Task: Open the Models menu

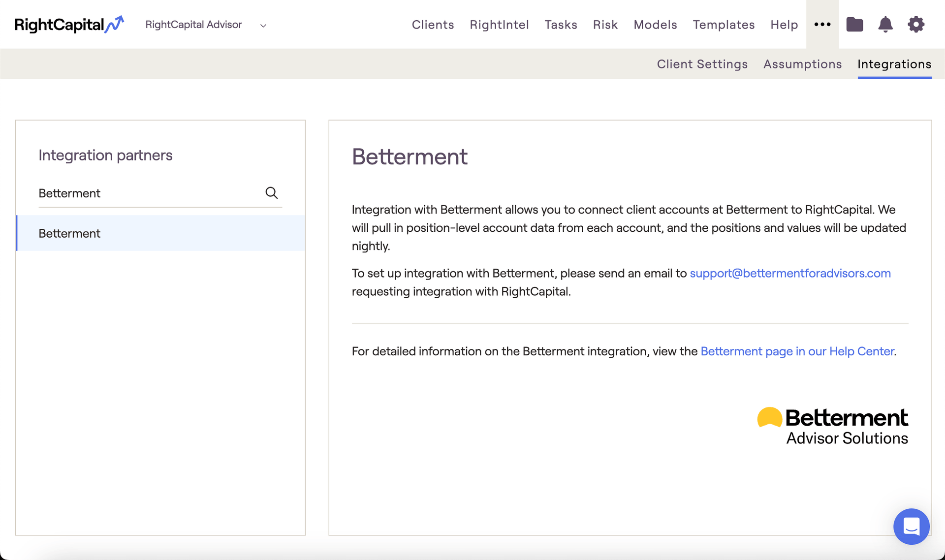Action: point(655,25)
